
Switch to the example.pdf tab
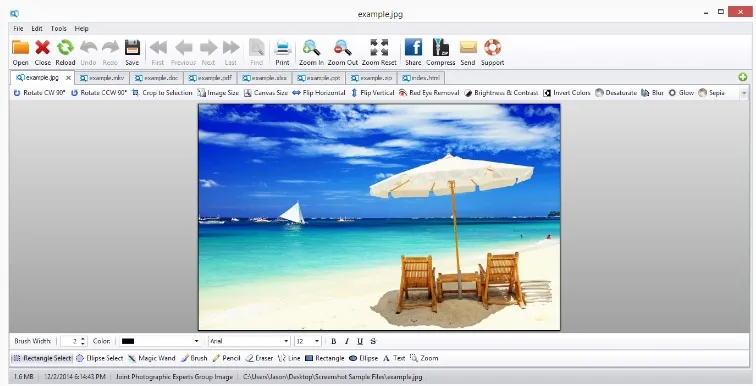click(x=210, y=78)
